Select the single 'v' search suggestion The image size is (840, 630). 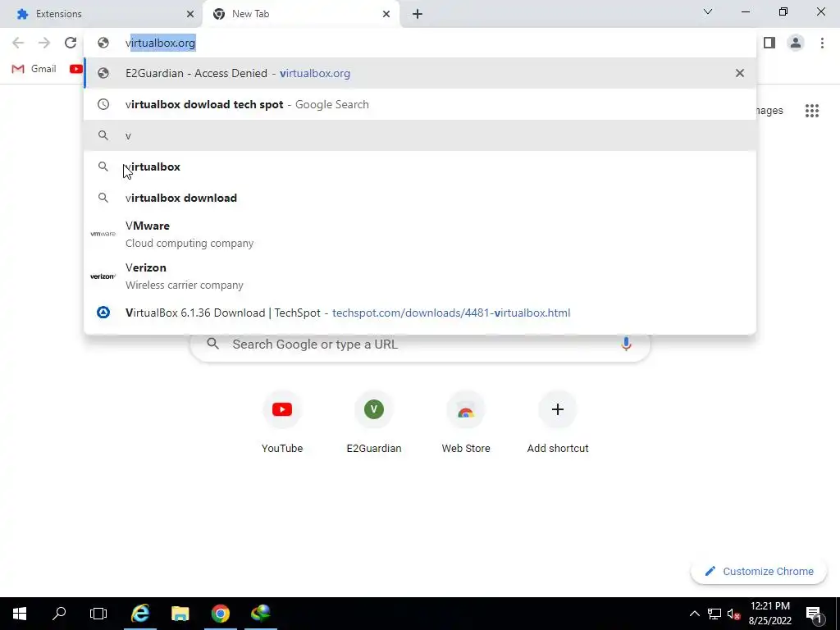tap(420, 135)
